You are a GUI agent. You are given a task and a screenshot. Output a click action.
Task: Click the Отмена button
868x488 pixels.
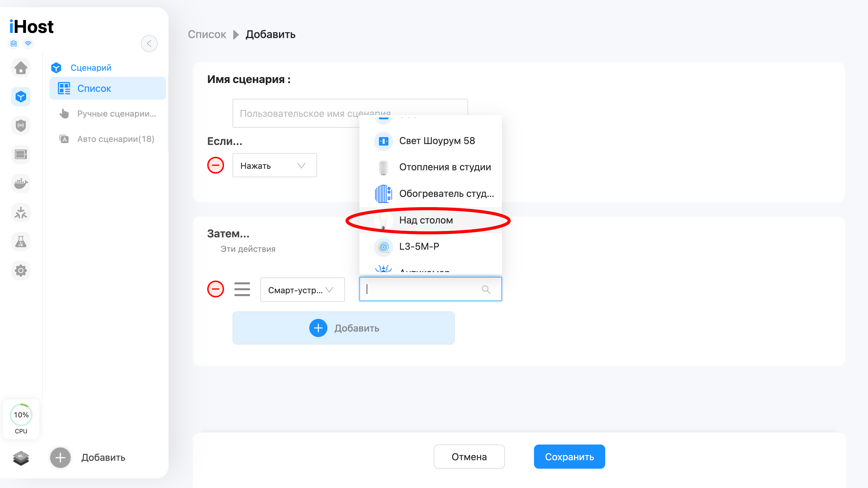coord(469,457)
